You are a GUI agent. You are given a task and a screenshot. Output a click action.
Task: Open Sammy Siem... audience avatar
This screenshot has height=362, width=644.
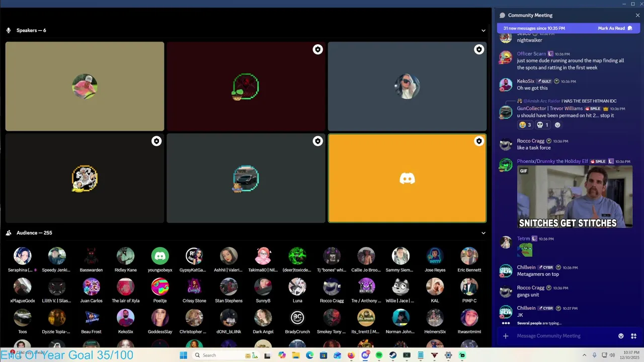click(x=400, y=256)
